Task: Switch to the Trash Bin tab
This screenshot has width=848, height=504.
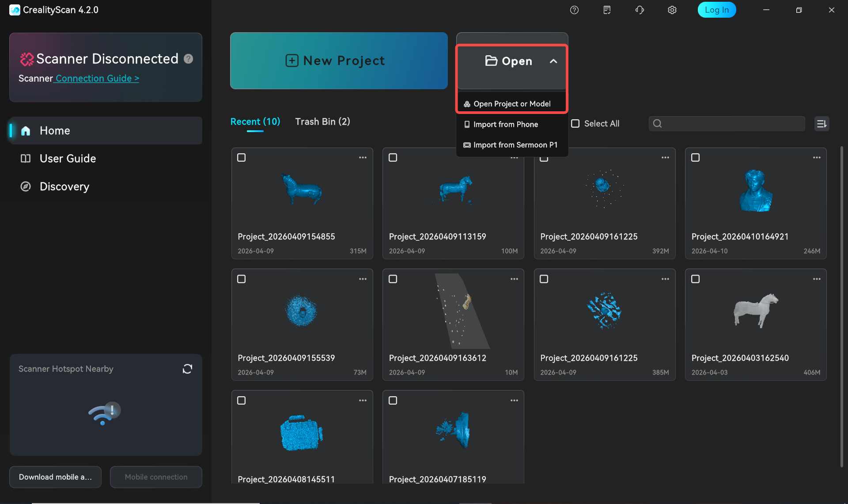Action: coord(322,121)
